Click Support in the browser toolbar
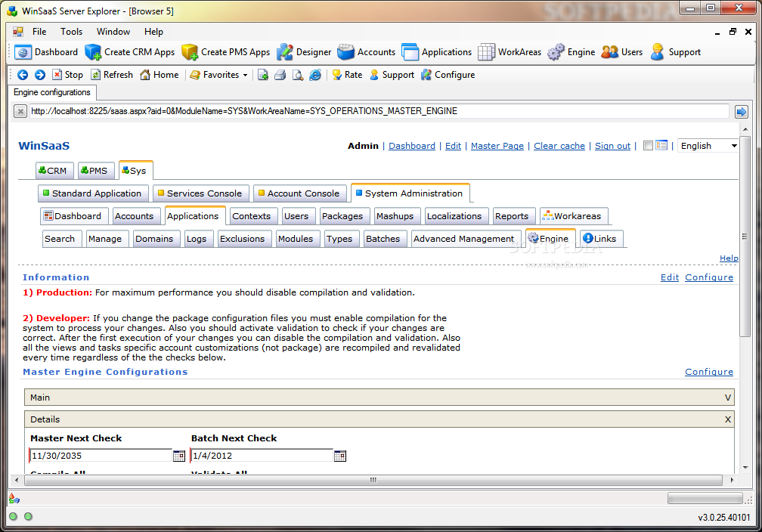Screen dimensions: 762x532 392,75
